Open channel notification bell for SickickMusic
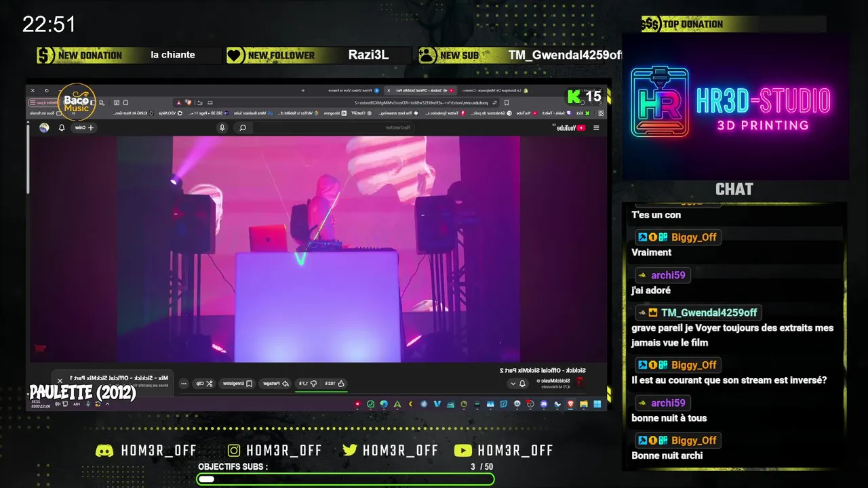The height and width of the screenshot is (488, 868). [x=522, y=384]
